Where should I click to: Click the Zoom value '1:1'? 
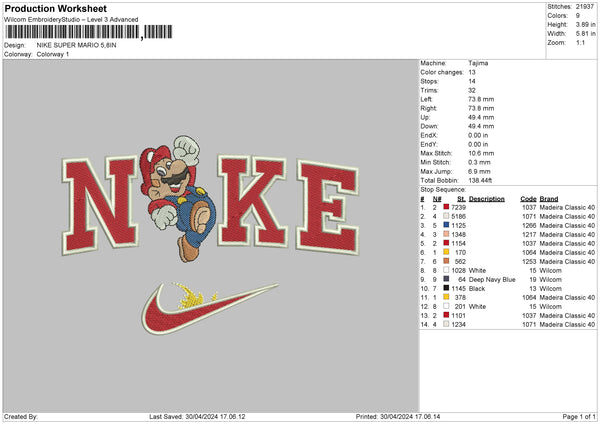(580, 42)
